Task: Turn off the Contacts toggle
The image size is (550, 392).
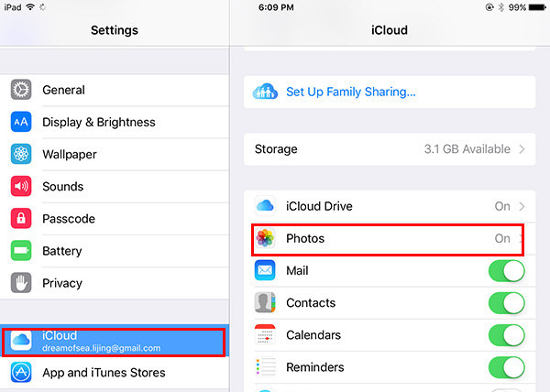Action: pyautogui.click(x=507, y=303)
